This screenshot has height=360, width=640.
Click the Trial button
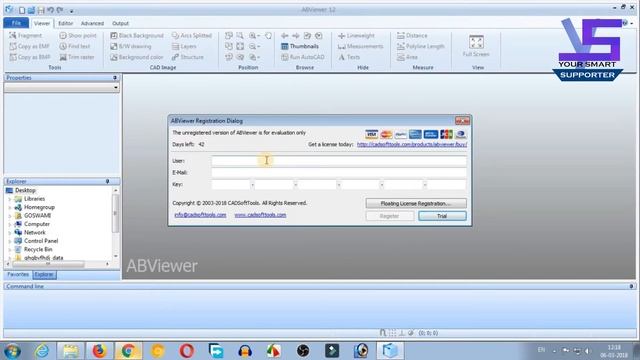(x=442, y=216)
